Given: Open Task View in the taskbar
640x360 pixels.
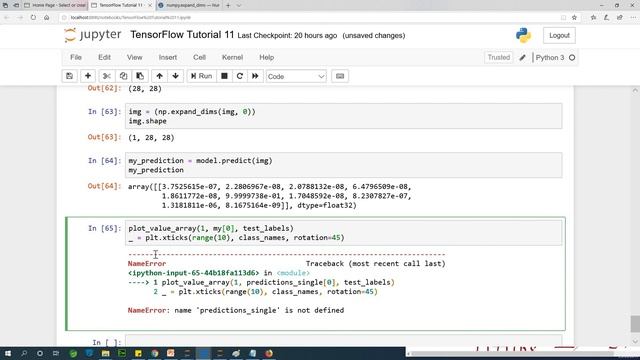Looking at the screenshot, I should pos(56,353).
